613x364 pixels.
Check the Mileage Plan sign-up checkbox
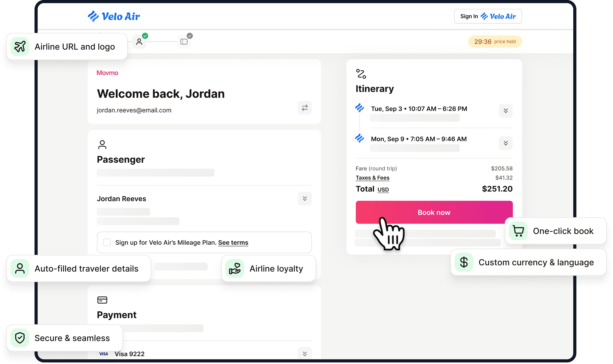[107, 242]
